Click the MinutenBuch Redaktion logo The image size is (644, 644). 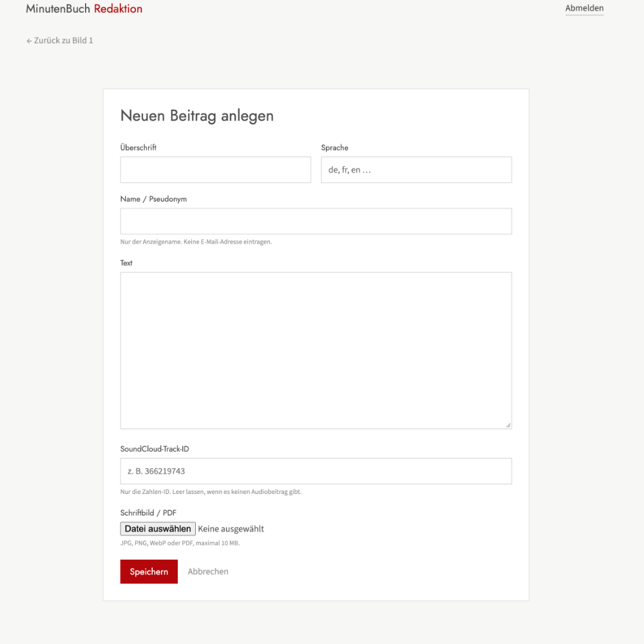coord(84,8)
